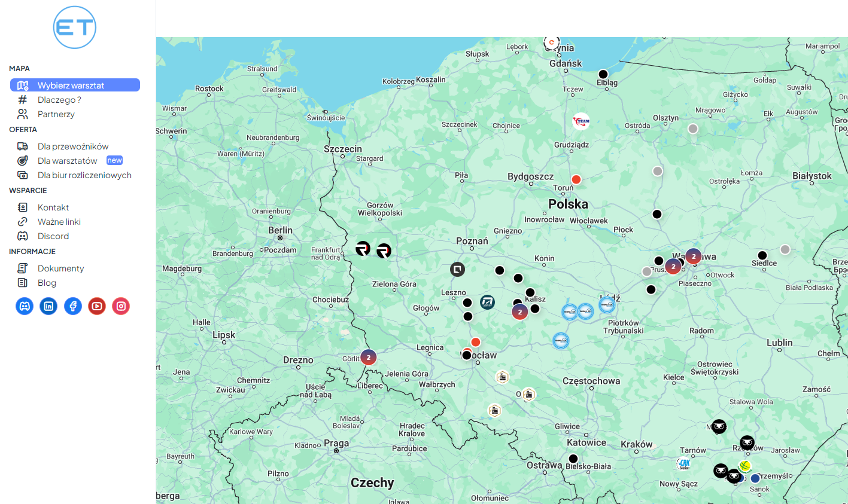Click the red marker above Wrocław
The height and width of the screenshot is (504, 848).
[x=476, y=342]
